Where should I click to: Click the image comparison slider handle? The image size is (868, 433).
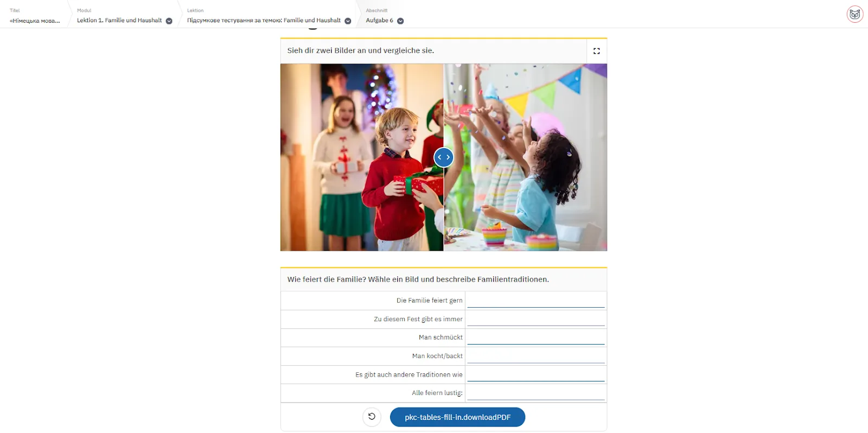tap(444, 157)
